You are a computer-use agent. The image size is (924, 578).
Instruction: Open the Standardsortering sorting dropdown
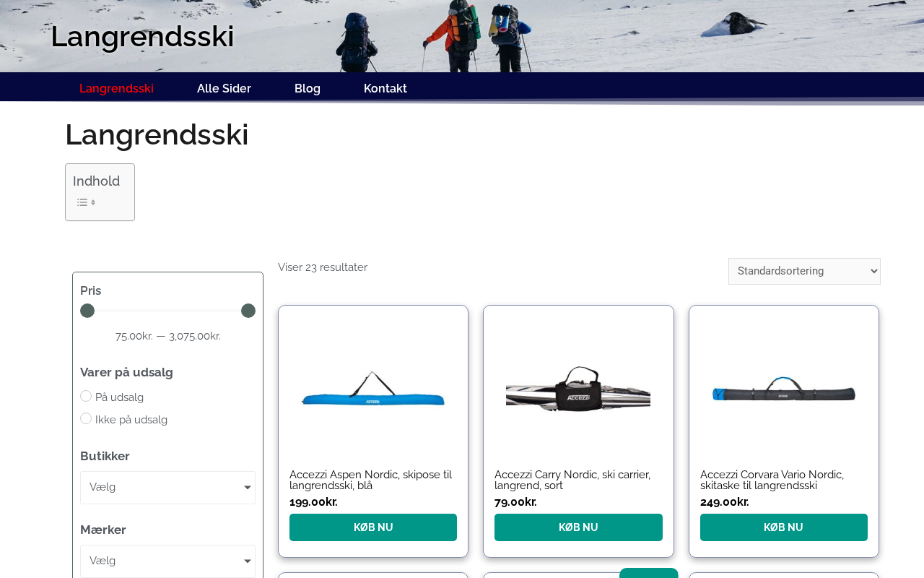pyautogui.click(x=804, y=271)
